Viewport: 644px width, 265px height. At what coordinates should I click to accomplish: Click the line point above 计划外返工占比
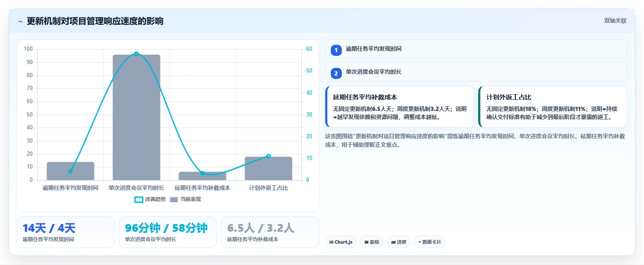268,156
